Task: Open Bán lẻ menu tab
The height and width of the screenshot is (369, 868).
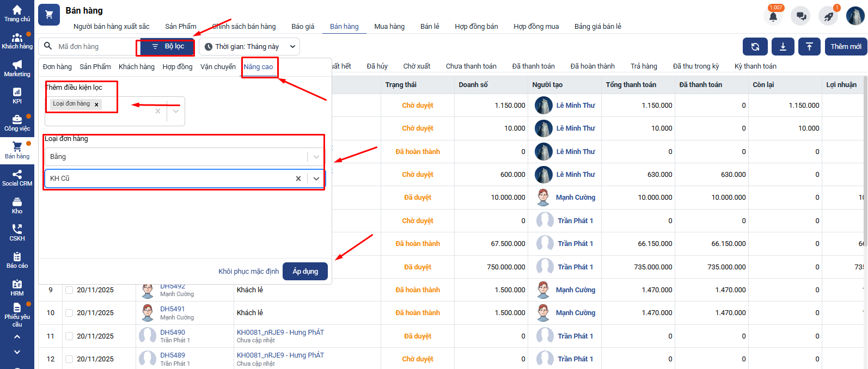Action: click(x=430, y=27)
